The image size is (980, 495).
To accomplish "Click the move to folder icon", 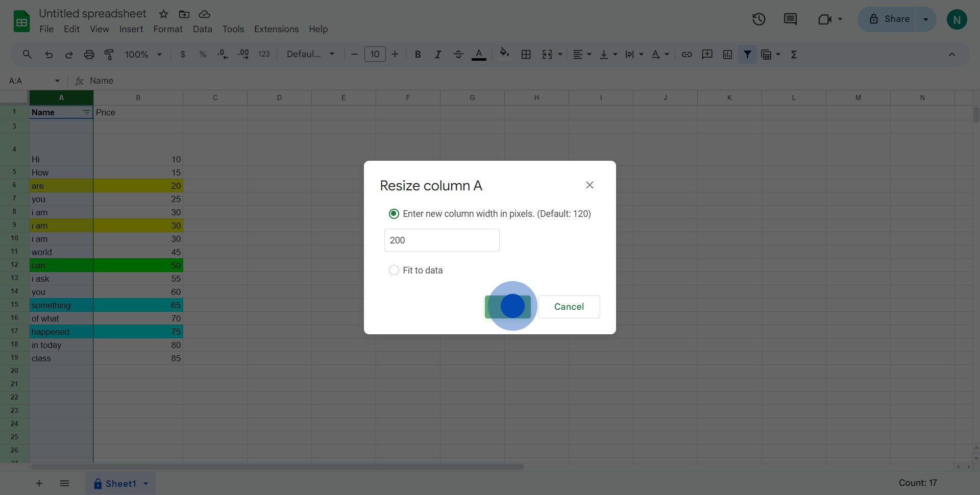I will tap(184, 14).
